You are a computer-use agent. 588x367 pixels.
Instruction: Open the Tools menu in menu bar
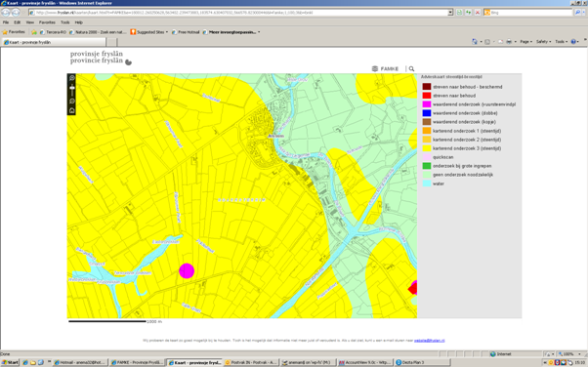tap(65, 22)
